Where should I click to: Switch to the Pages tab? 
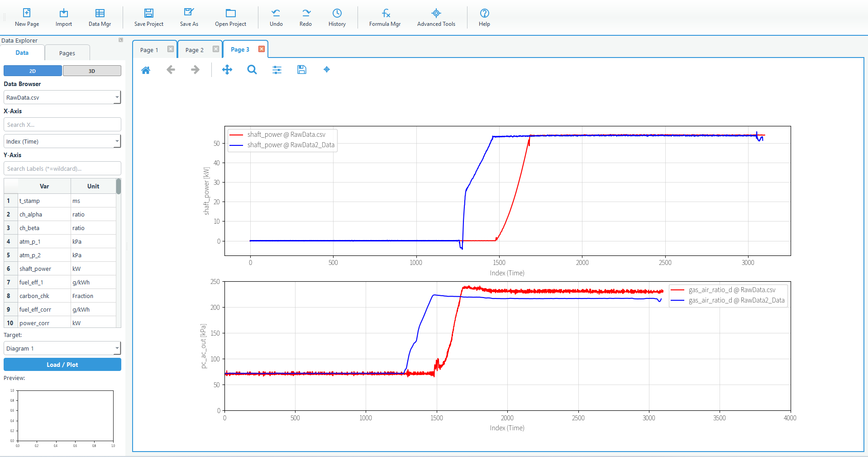coord(67,53)
